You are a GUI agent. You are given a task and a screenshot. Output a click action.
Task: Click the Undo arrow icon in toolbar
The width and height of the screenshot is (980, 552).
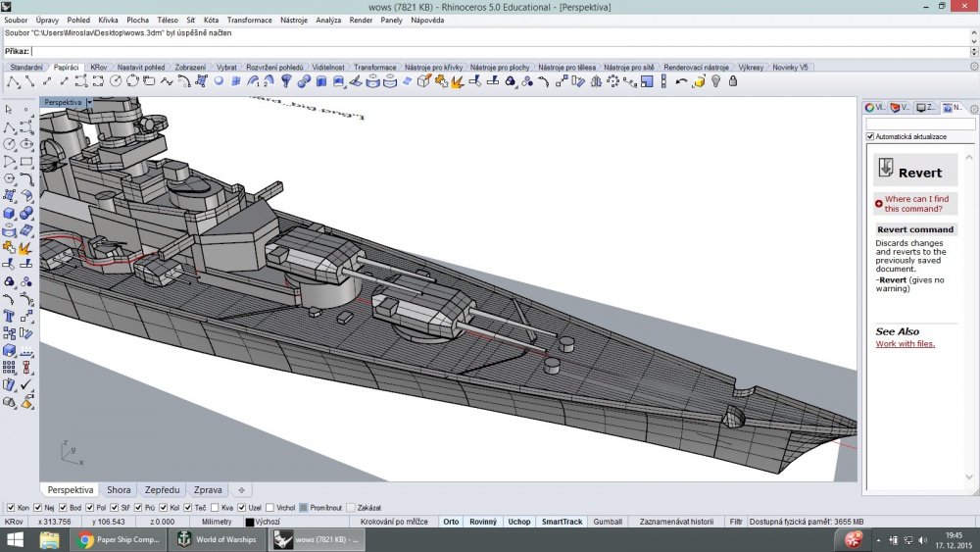point(681,81)
